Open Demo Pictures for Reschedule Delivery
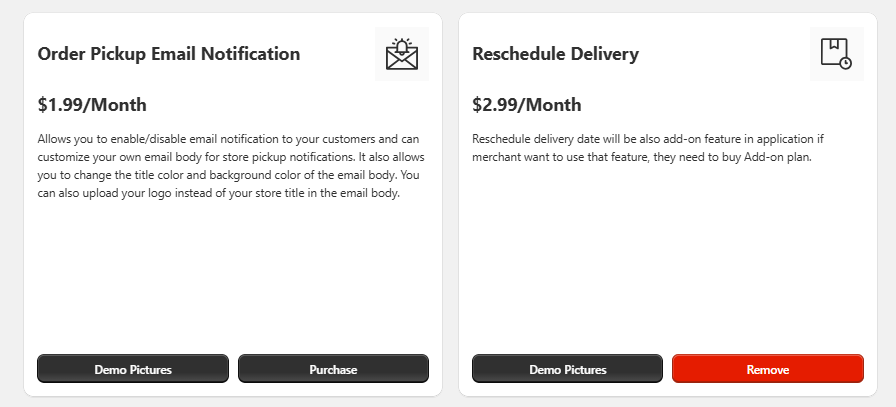This screenshot has width=896, height=407. tap(567, 369)
